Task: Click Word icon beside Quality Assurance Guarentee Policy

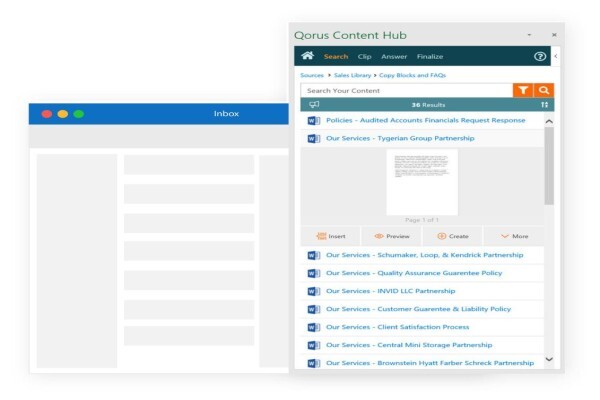Action: point(314,273)
